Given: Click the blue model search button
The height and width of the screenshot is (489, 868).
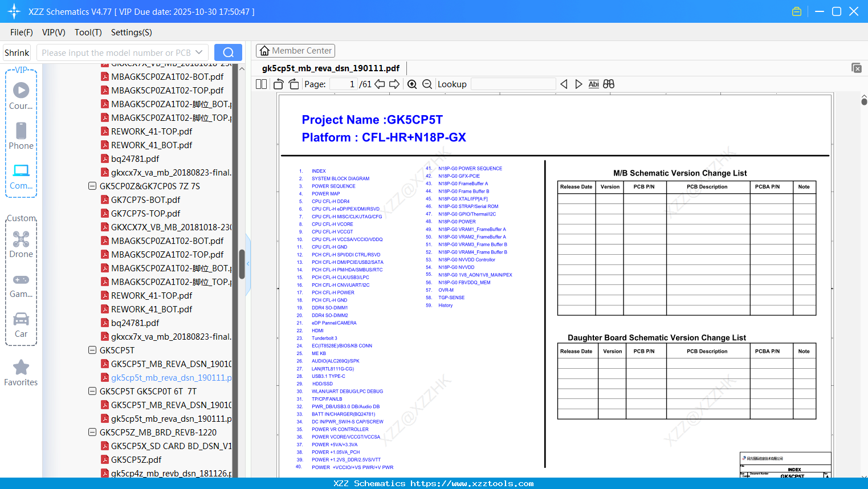Looking at the screenshot, I should tap(228, 52).
